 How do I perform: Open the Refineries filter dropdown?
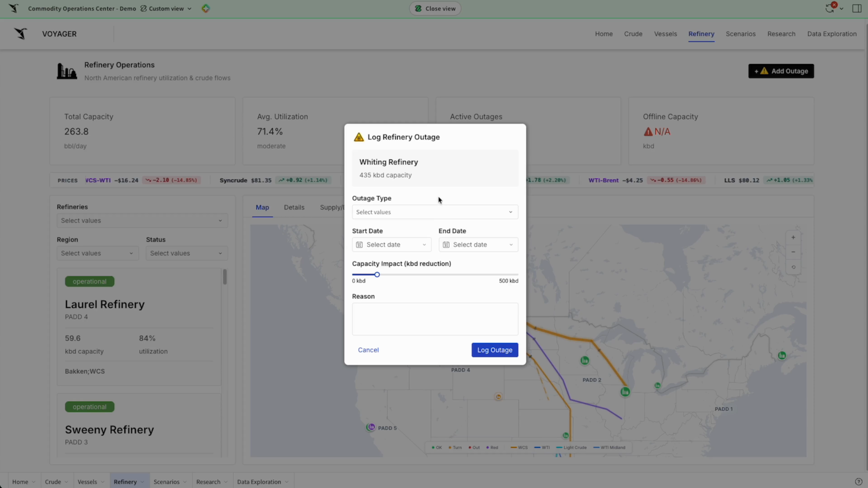click(142, 220)
